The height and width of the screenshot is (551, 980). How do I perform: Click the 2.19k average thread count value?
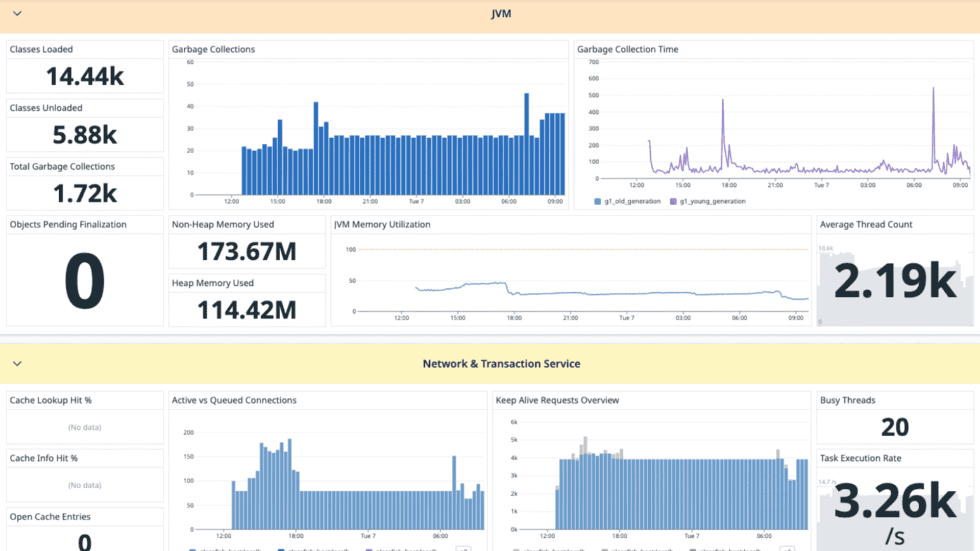coord(895,281)
